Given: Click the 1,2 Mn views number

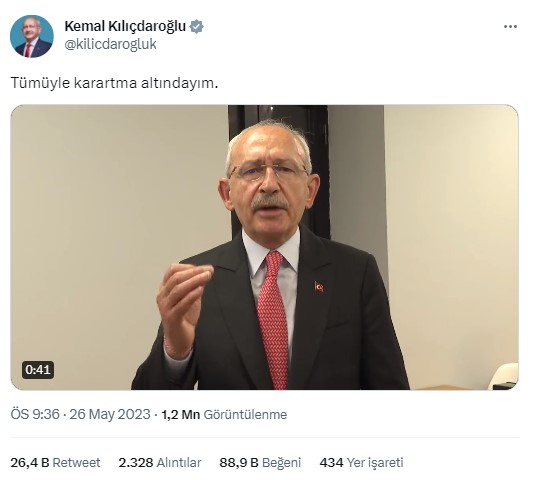Looking at the screenshot, I should pyautogui.click(x=180, y=415).
